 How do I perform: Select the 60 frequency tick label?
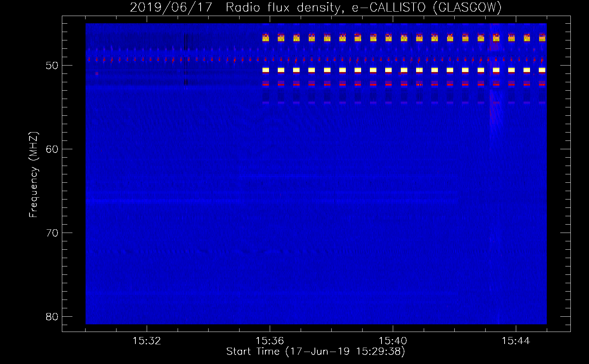[x=52, y=149]
